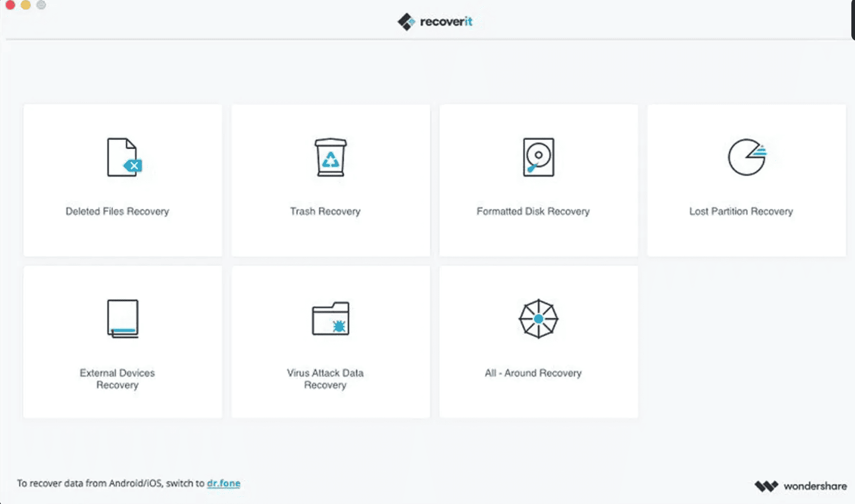855x504 pixels.
Task: Click the 'Trash Recovery' label
Action: 325,211
